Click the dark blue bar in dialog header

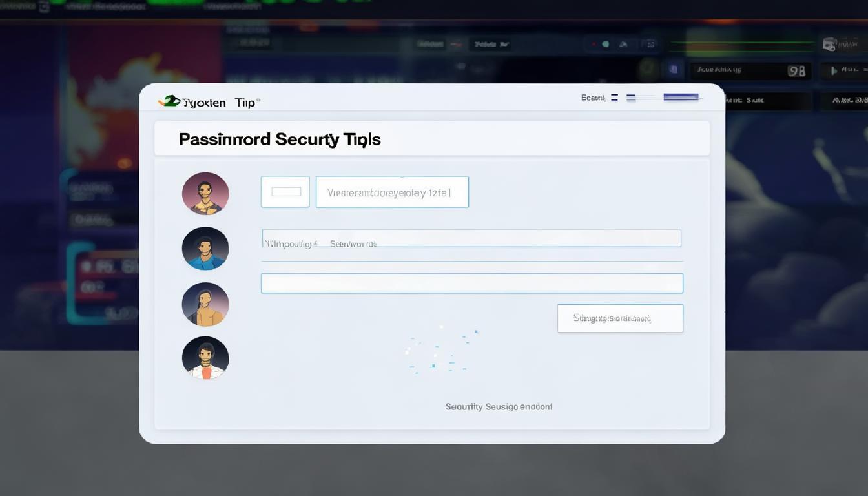point(681,98)
